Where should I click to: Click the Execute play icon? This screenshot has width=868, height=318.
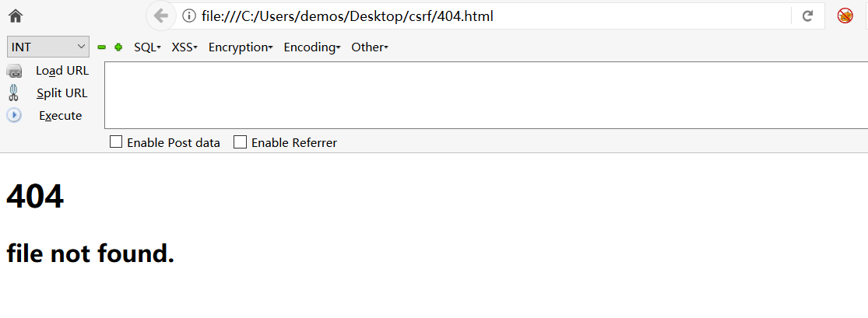coord(14,116)
